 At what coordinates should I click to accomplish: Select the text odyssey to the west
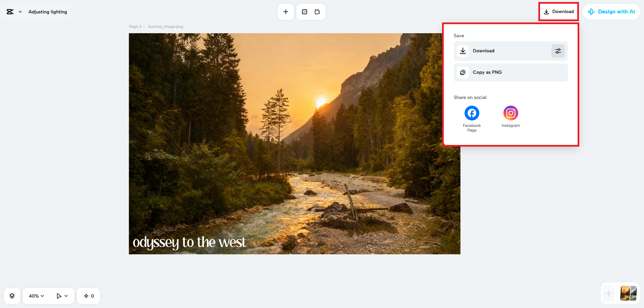click(190, 242)
